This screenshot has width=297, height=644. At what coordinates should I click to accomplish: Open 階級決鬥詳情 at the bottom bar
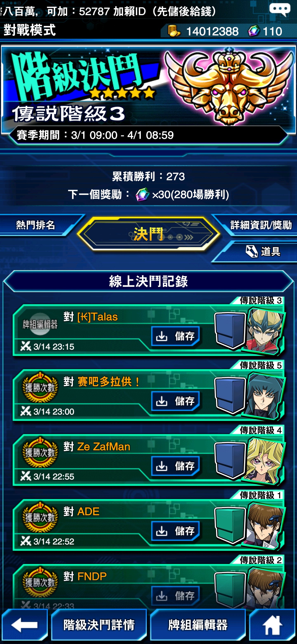(x=99, y=625)
